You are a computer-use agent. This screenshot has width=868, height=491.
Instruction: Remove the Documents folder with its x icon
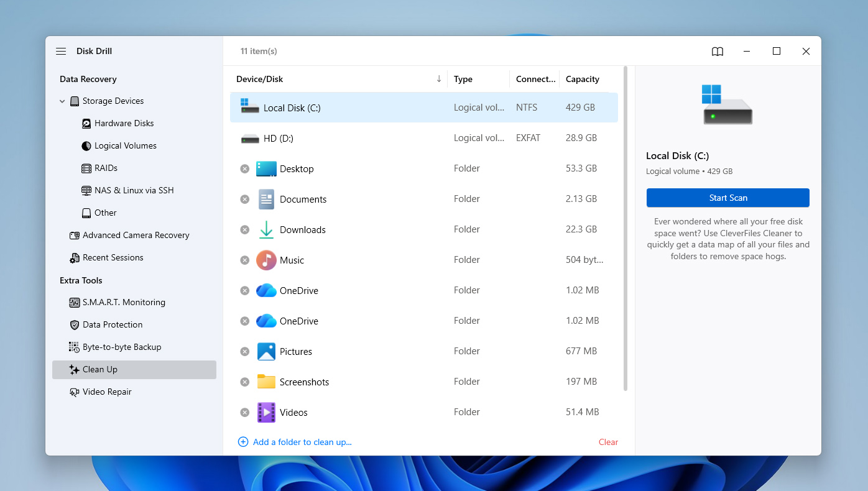pos(245,200)
